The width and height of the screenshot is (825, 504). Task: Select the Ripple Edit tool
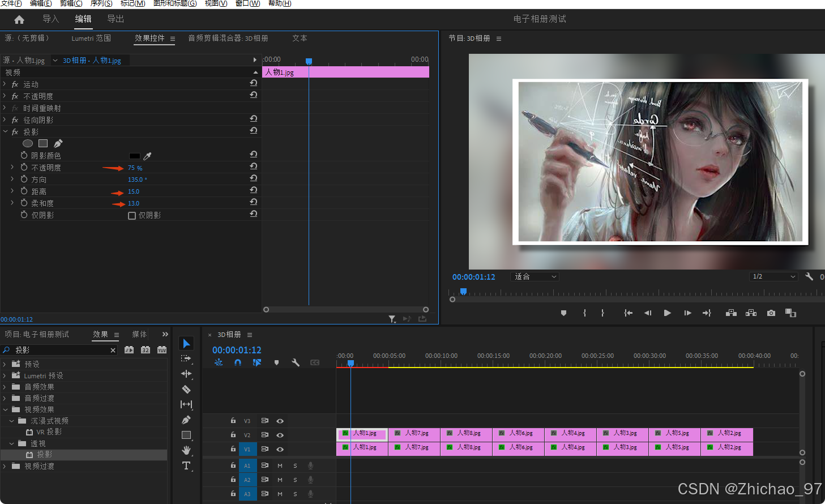pyautogui.click(x=186, y=374)
